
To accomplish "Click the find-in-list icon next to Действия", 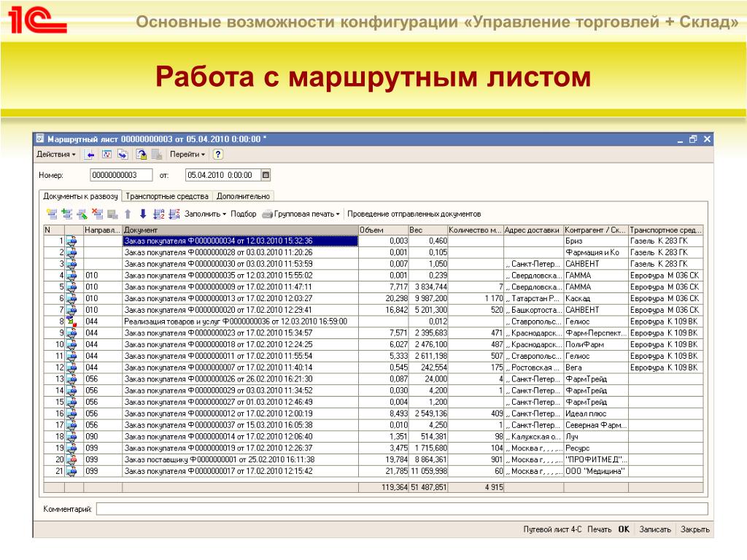I will click(88, 155).
